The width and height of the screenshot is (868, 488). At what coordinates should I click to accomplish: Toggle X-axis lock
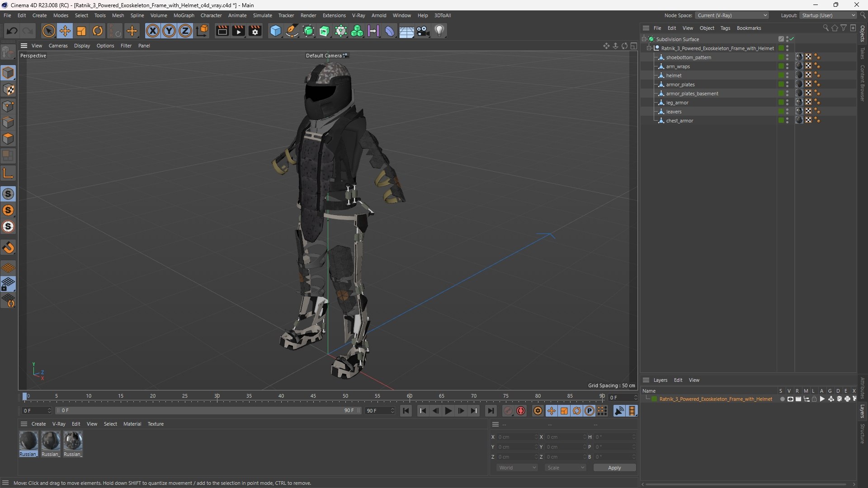tap(153, 31)
